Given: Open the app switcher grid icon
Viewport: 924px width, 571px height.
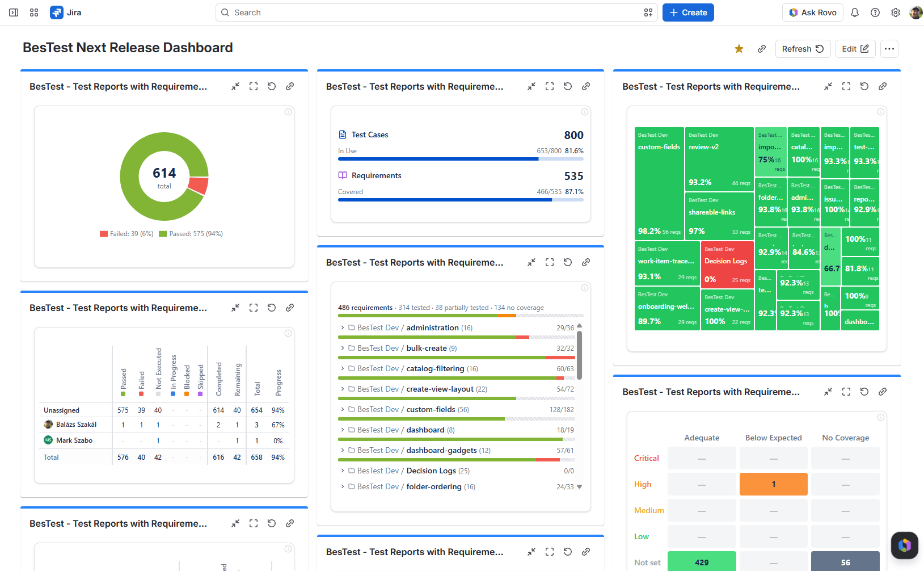Looking at the screenshot, I should pos(34,12).
